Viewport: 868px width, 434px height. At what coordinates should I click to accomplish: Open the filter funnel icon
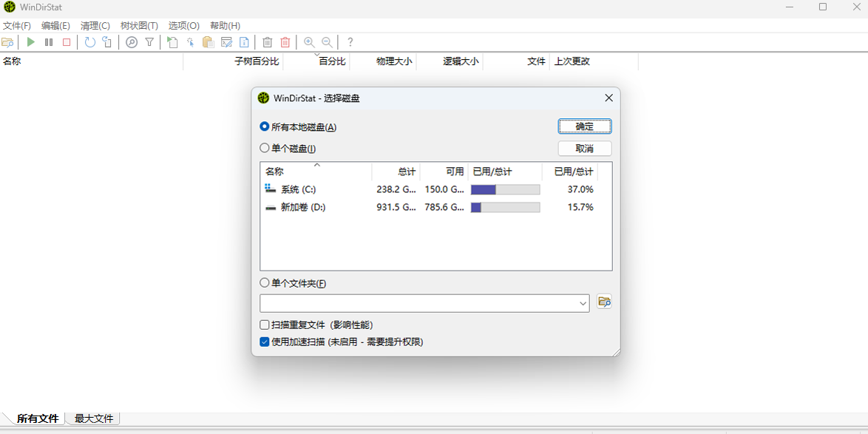tap(149, 42)
